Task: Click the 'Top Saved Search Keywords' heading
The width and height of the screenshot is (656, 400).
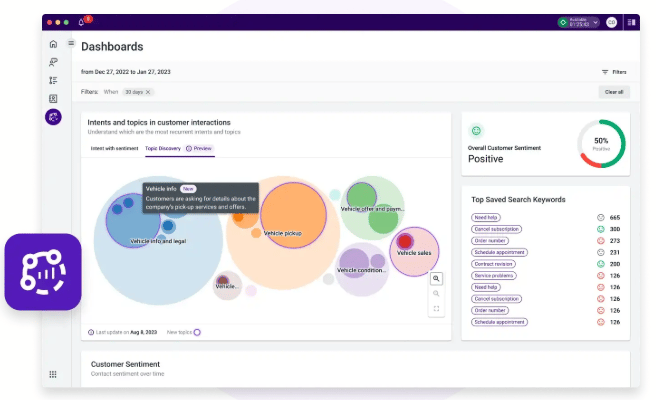Action: click(x=518, y=200)
